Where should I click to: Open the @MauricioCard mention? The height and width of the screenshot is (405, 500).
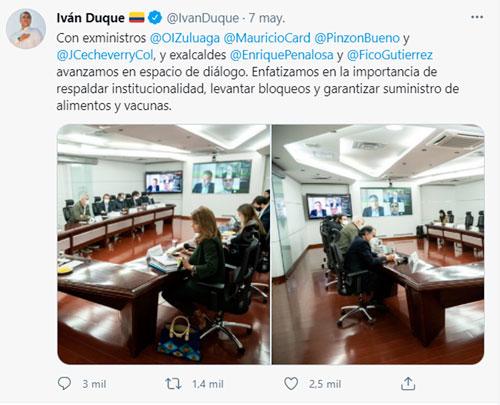[267, 38]
